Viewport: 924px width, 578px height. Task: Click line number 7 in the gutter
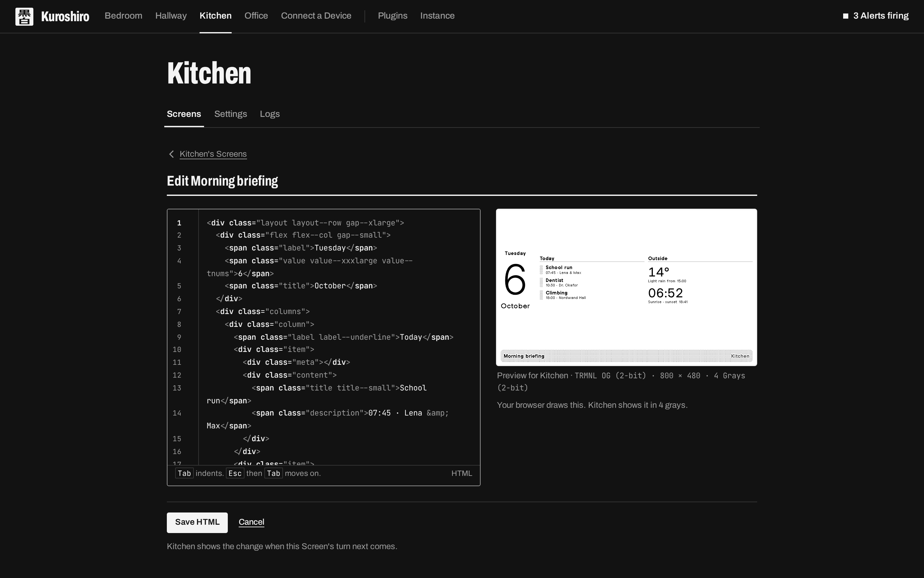[x=179, y=311]
